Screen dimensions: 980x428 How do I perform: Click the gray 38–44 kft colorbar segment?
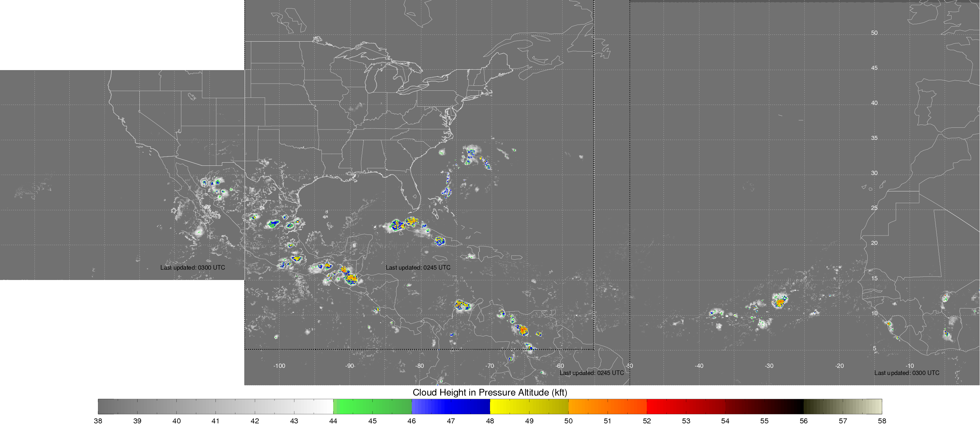[215, 406]
